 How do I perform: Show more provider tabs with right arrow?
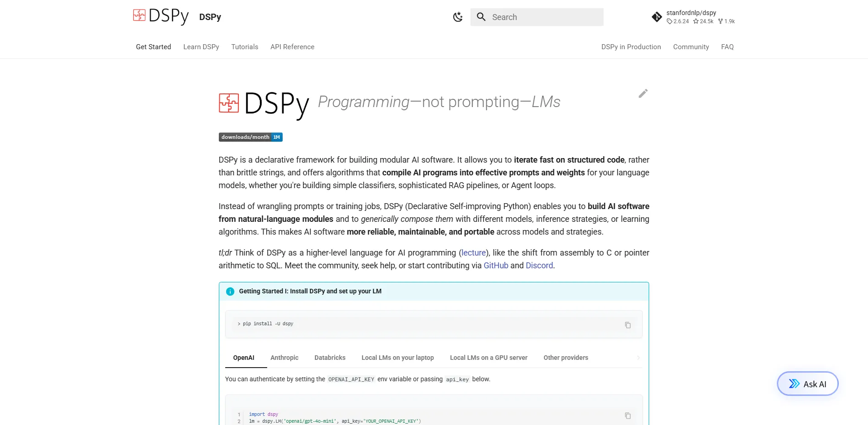pos(638,358)
